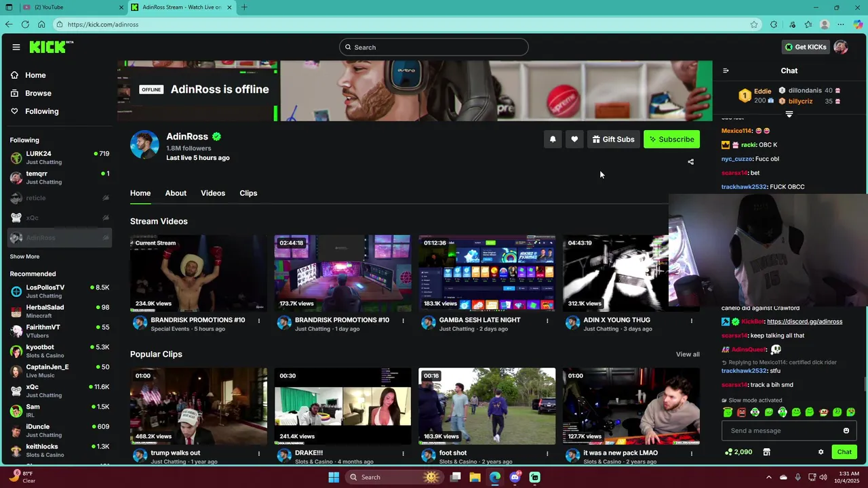
Task: Switch to the Videos tab
Action: 213,193
